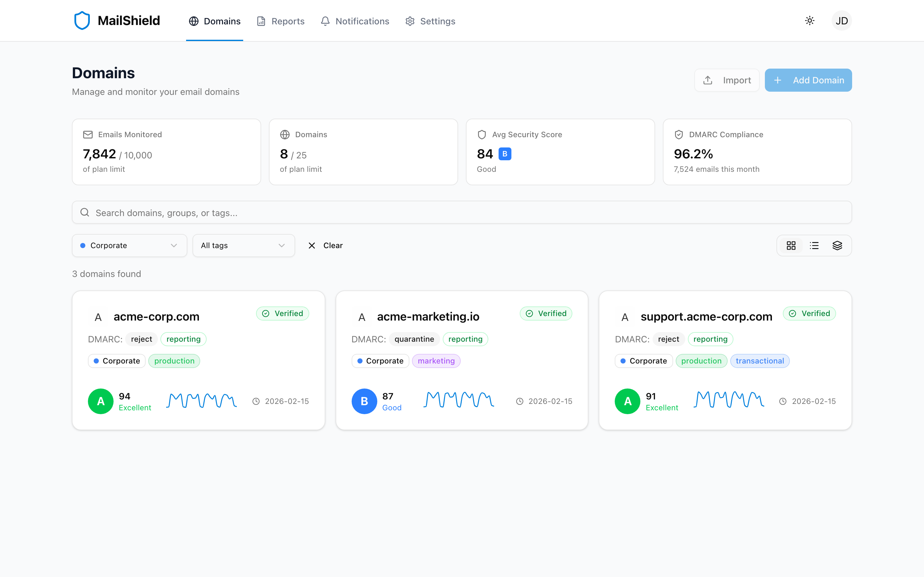
Task: Open the JD user avatar menu
Action: [842, 21]
